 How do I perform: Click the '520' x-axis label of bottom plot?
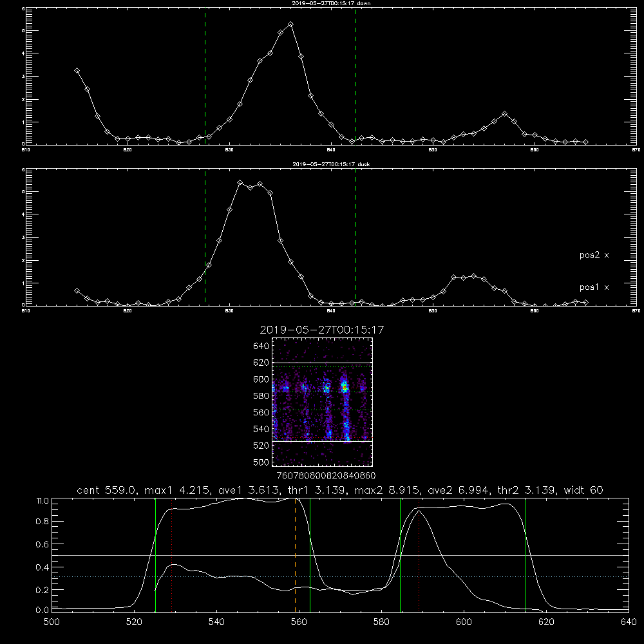coord(134,622)
